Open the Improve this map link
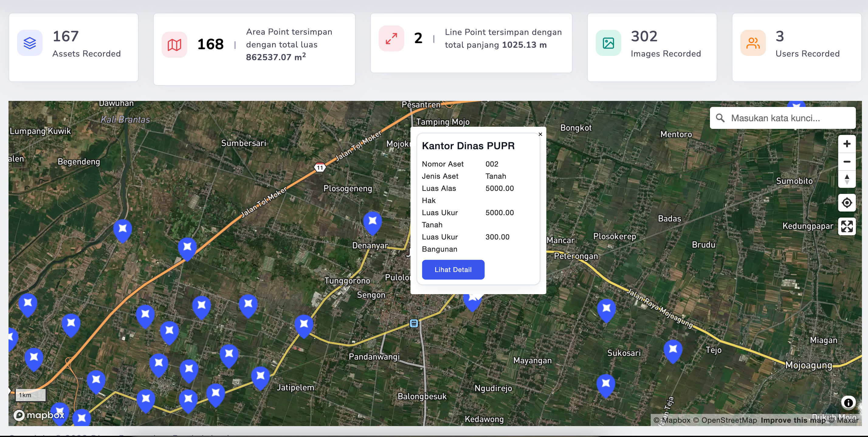868x437 pixels. tap(793, 420)
